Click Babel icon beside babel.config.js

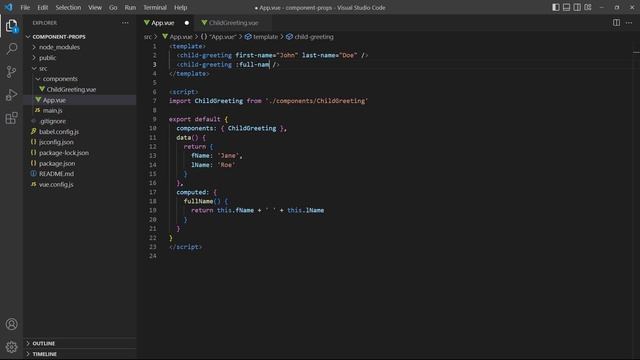[x=33, y=131]
